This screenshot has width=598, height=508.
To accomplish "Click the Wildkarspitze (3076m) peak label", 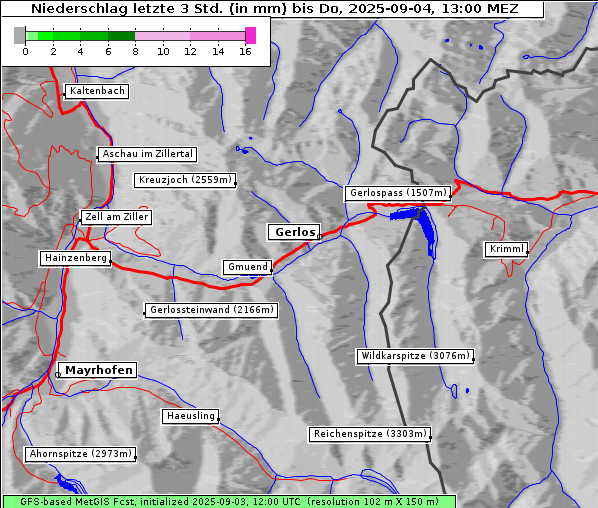I will (x=415, y=356).
